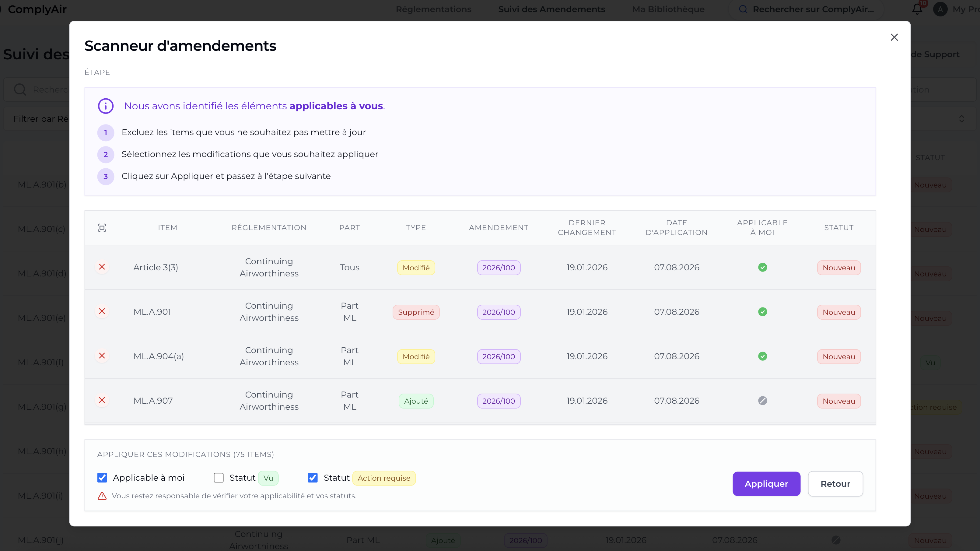Exclude the ML.A.901 row with red X

(102, 312)
